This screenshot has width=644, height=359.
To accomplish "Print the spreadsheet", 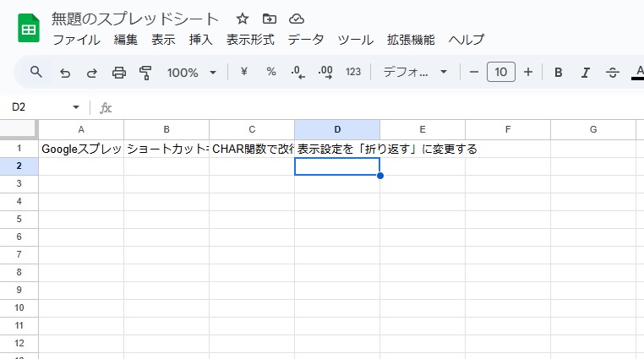I will pos(119,73).
